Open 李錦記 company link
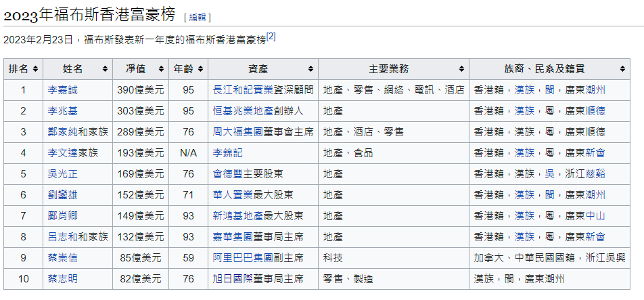644x300 pixels. pyautogui.click(x=228, y=153)
